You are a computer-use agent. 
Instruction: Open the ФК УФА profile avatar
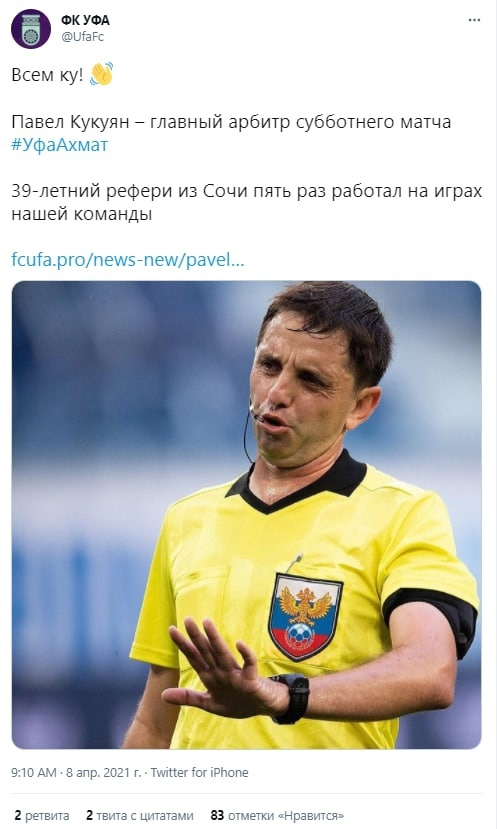point(31,29)
